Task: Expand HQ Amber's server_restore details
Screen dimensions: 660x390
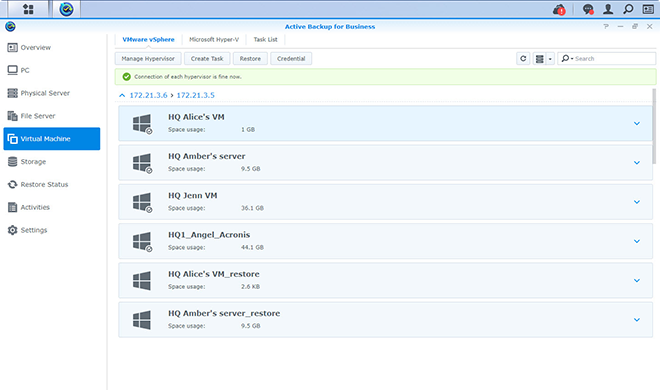Action: click(637, 320)
